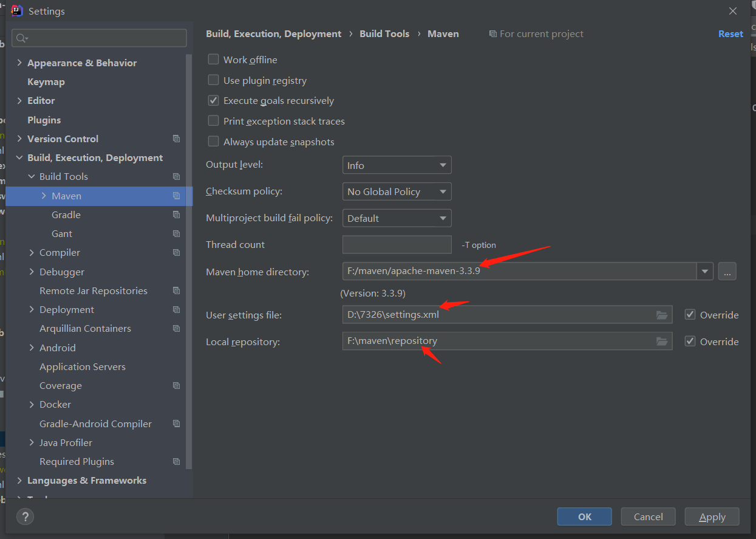The image size is (756, 539).
Task: Click the help question mark icon
Action: pos(24,517)
